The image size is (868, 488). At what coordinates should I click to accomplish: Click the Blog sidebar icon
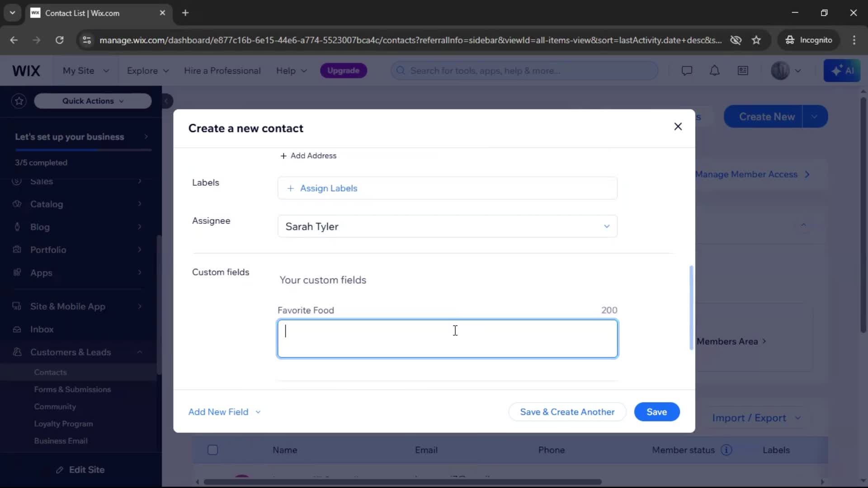(x=17, y=227)
